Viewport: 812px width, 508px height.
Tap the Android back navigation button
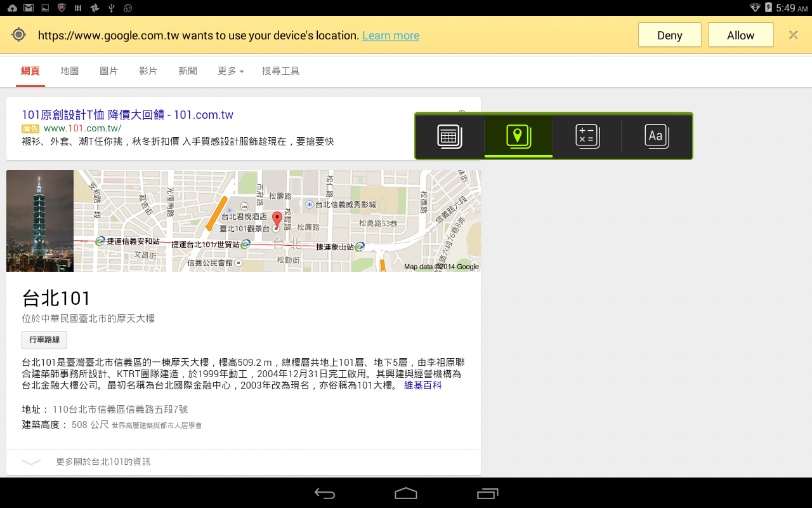tap(325, 493)
